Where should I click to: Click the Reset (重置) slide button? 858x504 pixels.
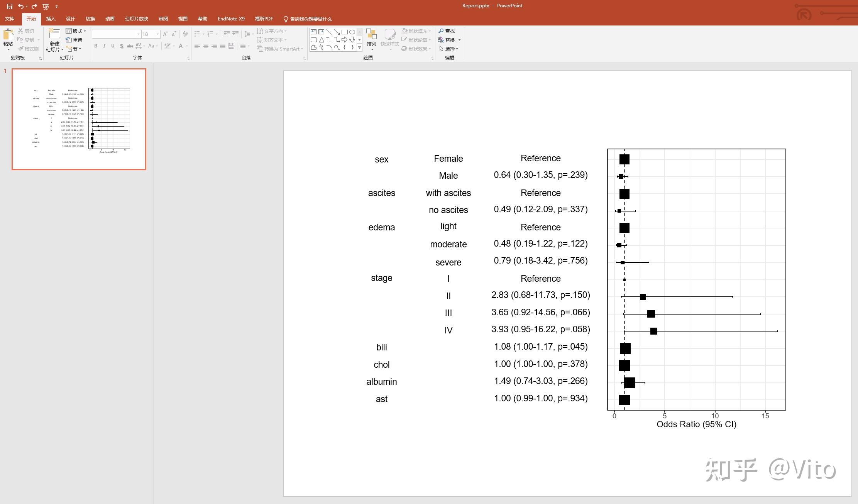(x=74, y=40)
